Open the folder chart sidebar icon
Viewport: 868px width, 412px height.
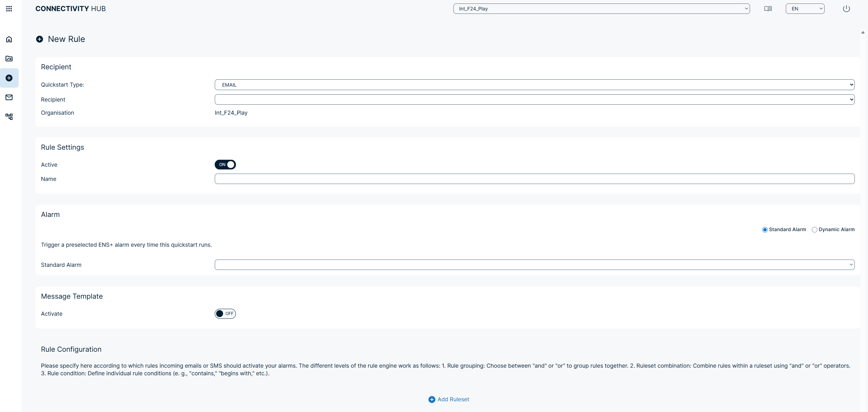9,59
